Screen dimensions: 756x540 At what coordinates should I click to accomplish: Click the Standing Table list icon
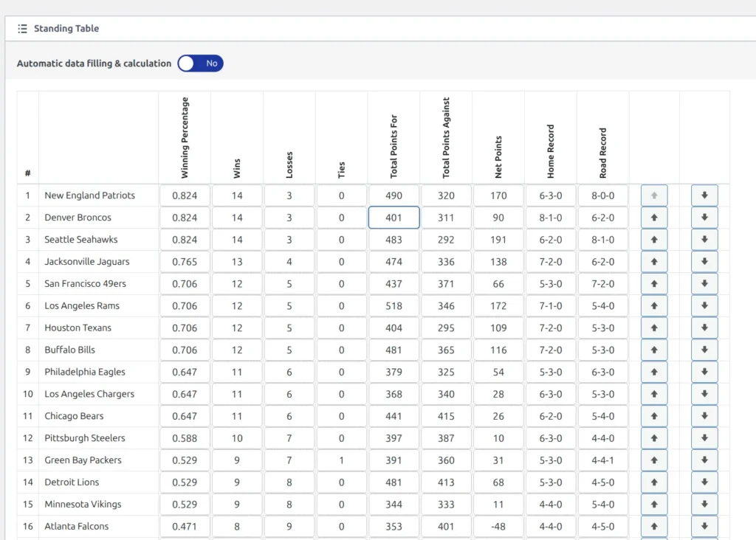pyautogui.click(x=22, y=29)
